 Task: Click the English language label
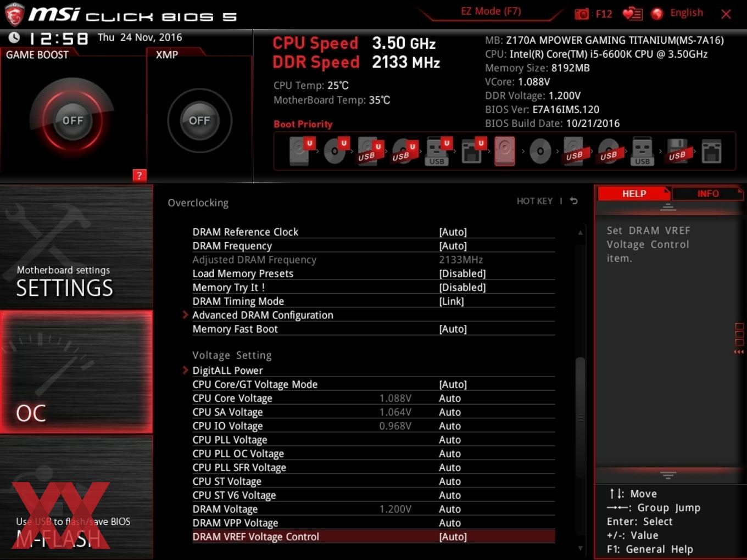pyautogui.click(x=686, y=13)
